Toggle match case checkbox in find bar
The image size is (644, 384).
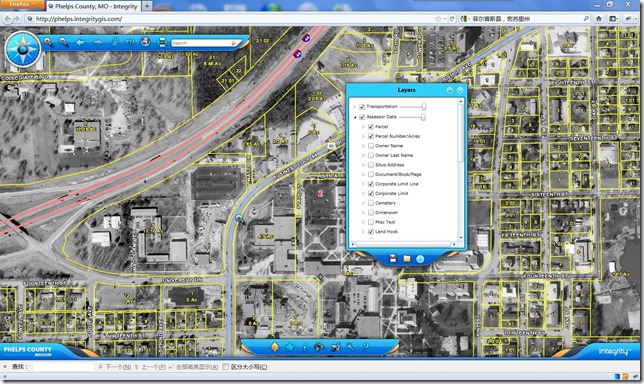(225, 367)
